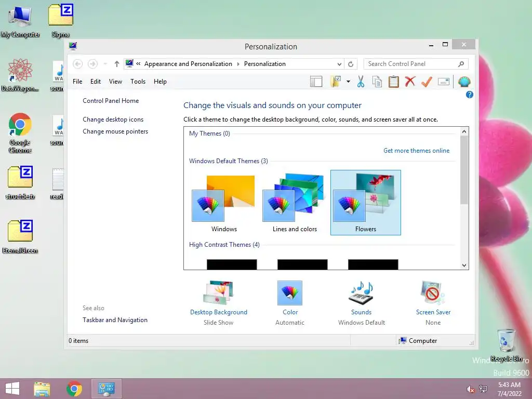This screenshot has height=399, width=532.
Task: Open the File menu
Action: 77,82
